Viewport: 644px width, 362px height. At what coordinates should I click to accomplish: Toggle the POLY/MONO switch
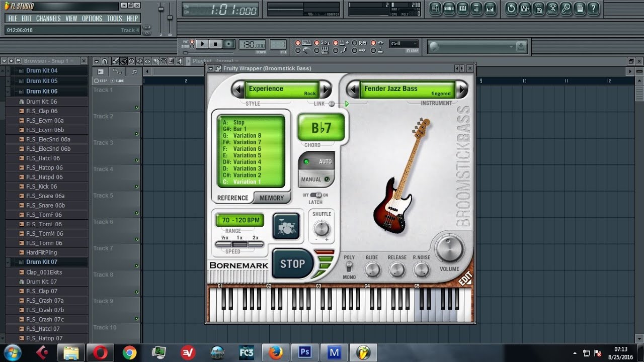click(x=349, y=267)
